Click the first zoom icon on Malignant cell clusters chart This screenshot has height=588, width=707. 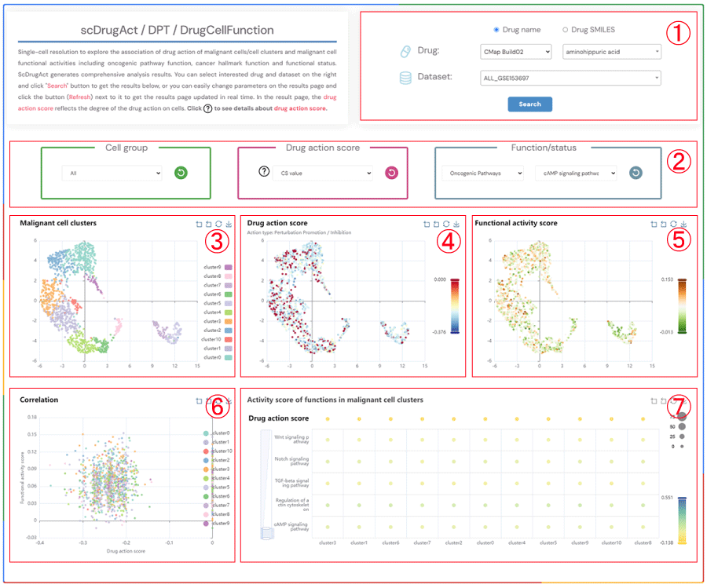tap(199, 224)
